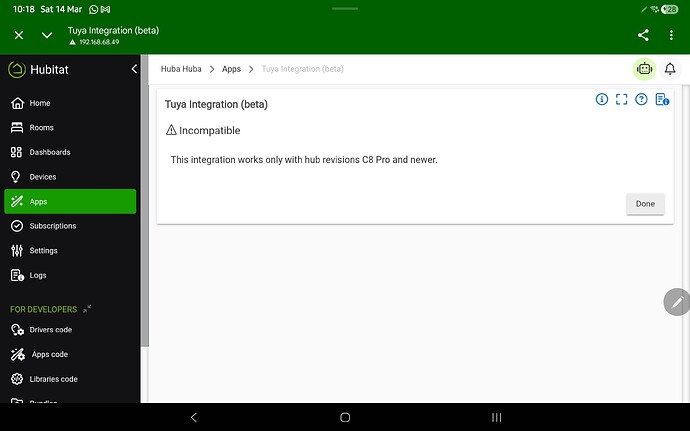Click the Incompatible warning triangle icon
Viewport: 690px width, 431px height.
[171, 130]
